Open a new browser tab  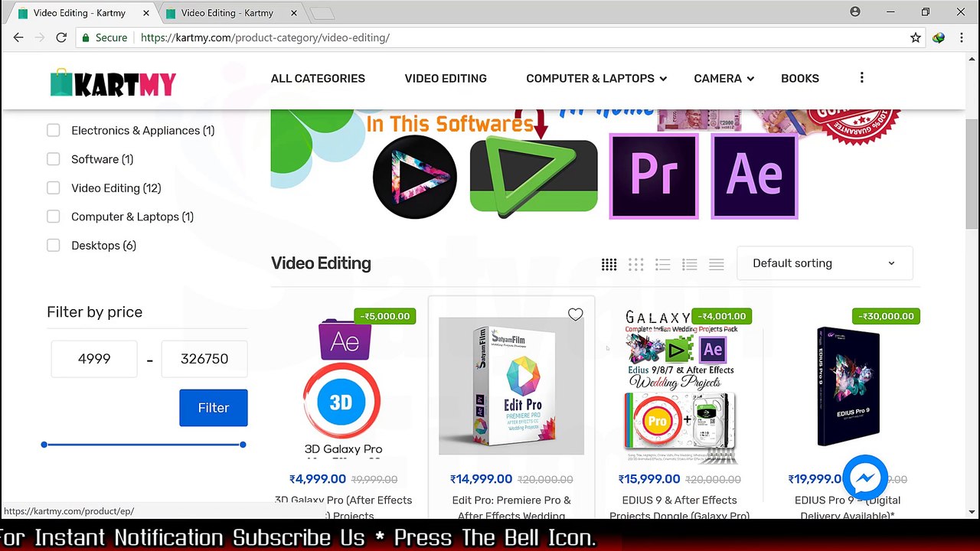pyautogui.click(x=322, y=13)
